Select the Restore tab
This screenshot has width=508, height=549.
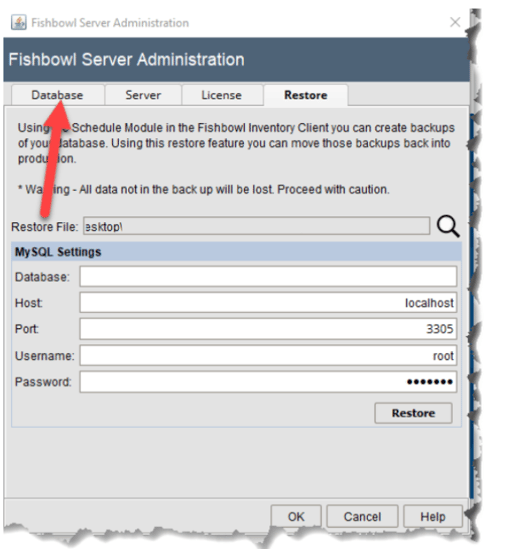306,95
